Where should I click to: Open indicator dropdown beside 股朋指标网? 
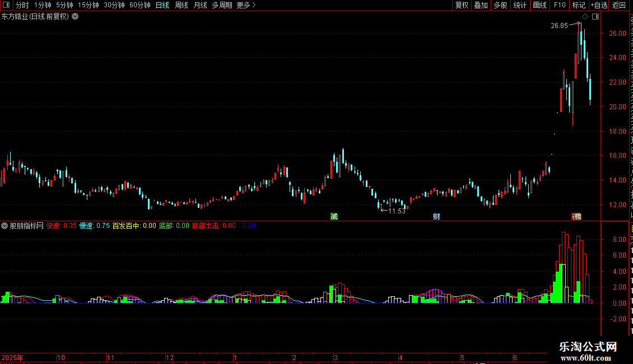(x=4, y=226)
